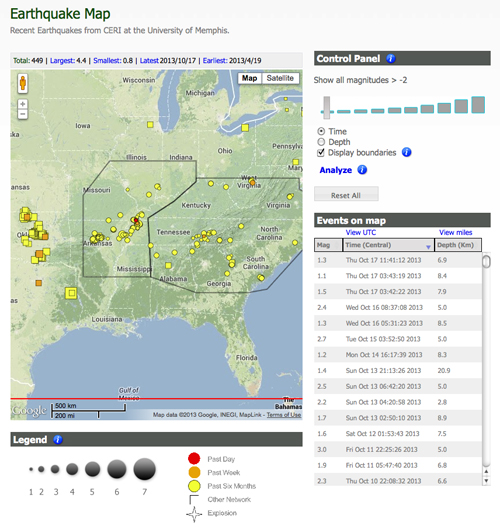Click the Reset All button

346,194
